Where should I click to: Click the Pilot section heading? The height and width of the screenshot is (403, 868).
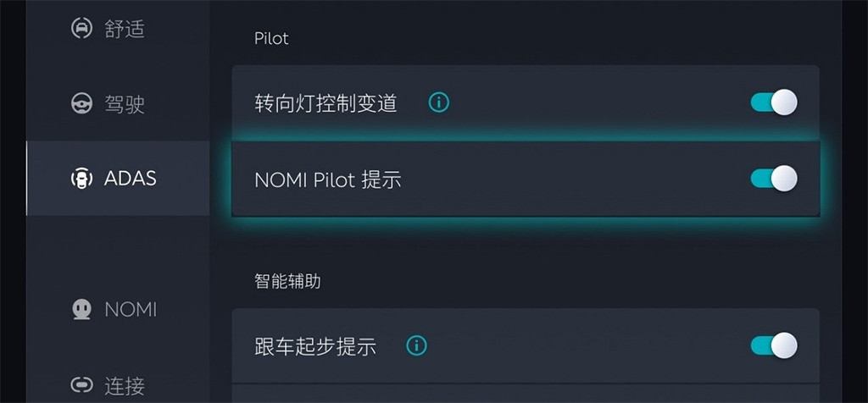click(x=271, y=39)
